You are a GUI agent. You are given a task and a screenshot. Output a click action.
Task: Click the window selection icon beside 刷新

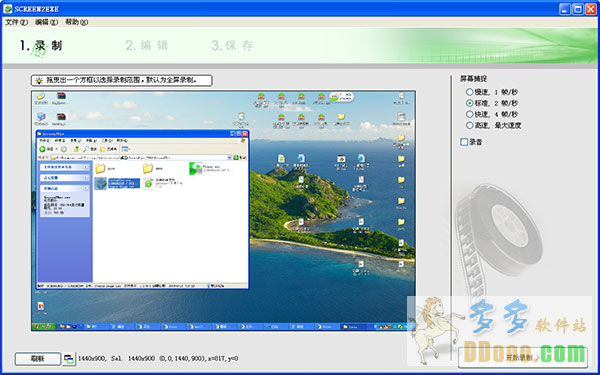[69, 359]
